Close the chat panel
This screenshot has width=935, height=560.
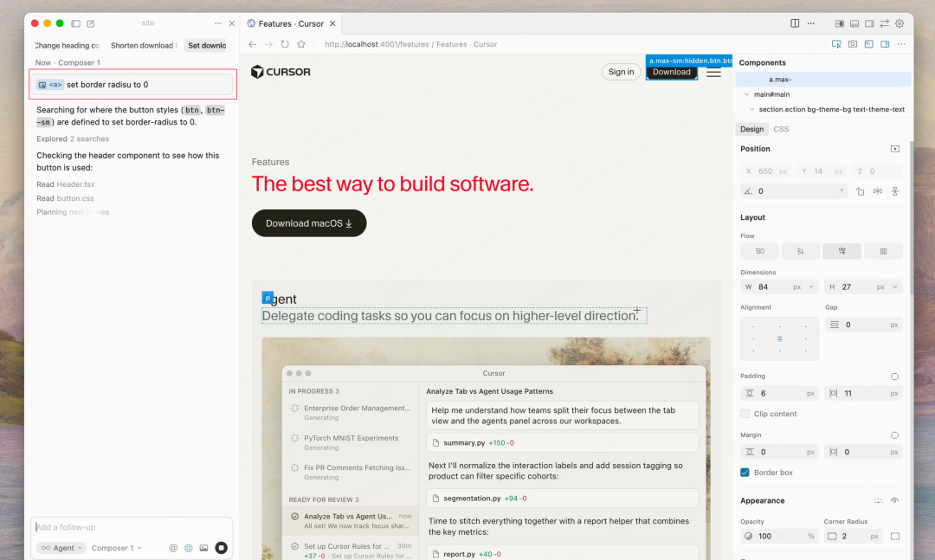(232, 23)
